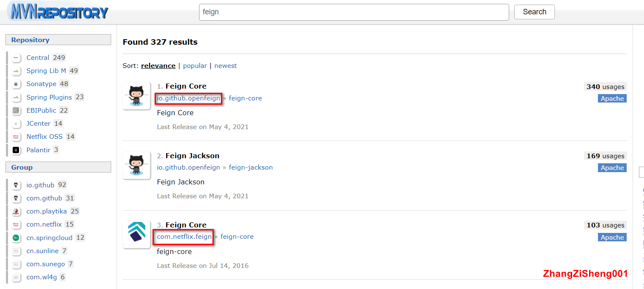
Task: Click the cn.sunline group icon
Action: pyautogui.click(x=16, y=251)
